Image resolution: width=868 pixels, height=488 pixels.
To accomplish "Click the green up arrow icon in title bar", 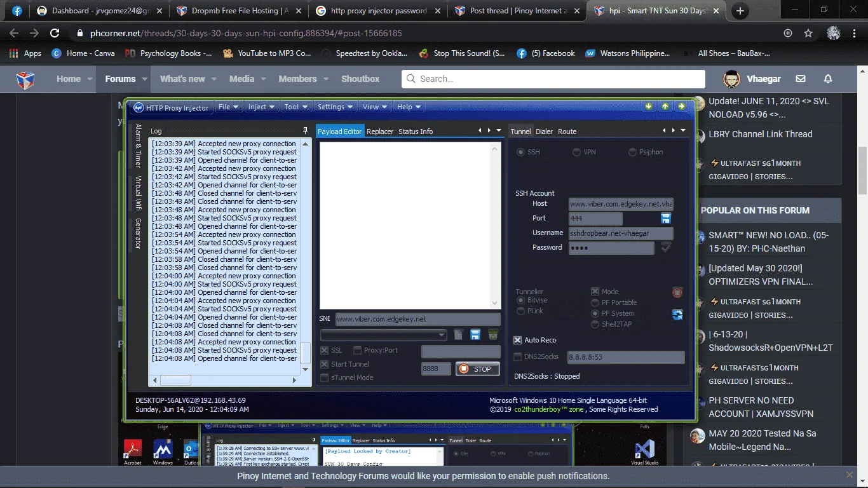I will click(x=665, y=107).
